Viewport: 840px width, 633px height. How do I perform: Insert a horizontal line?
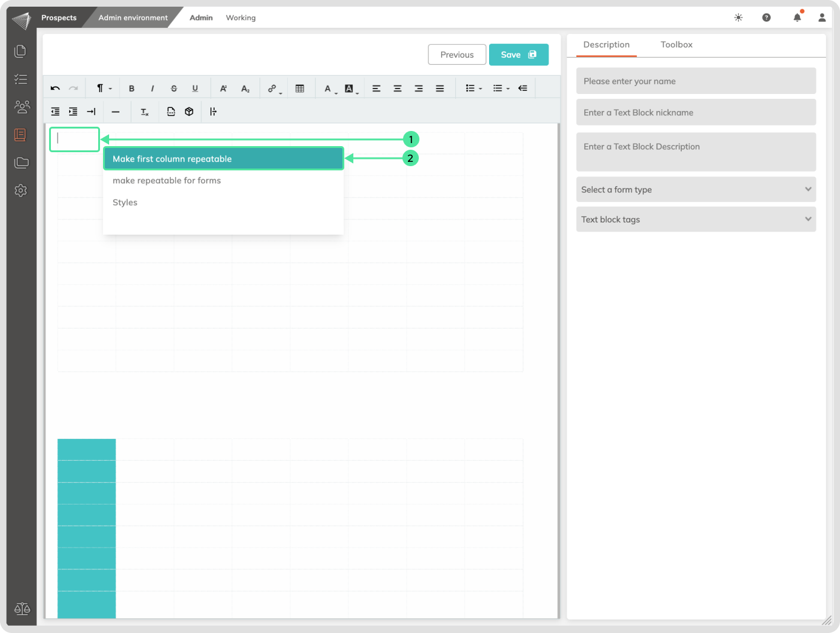coord(116,112)
